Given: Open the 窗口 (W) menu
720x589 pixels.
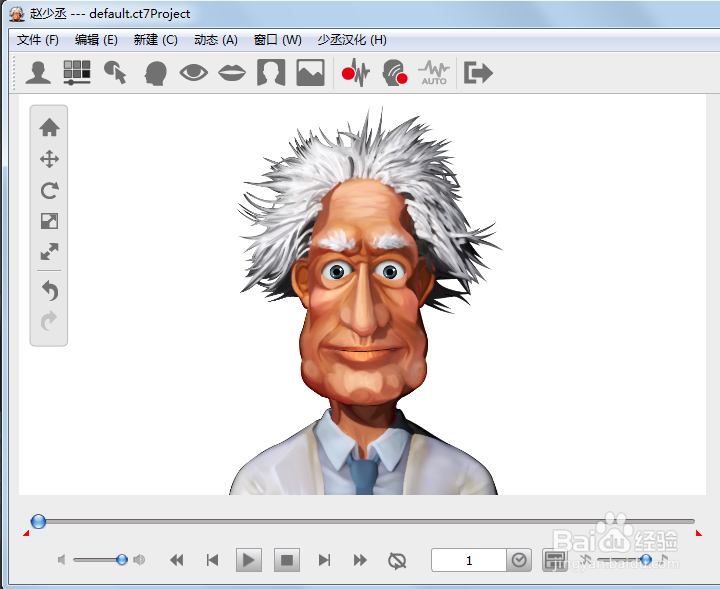Looking at the screenshot, I should click(x=277, y=40).
